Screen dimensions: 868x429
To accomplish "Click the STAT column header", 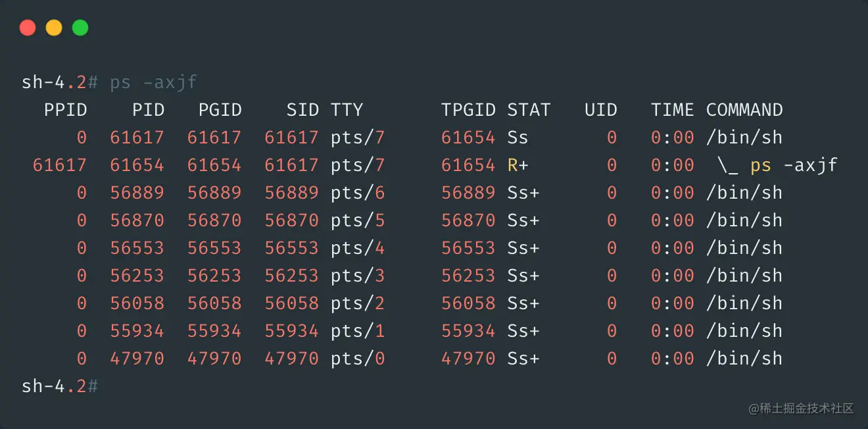I will [x=529, y=110].
